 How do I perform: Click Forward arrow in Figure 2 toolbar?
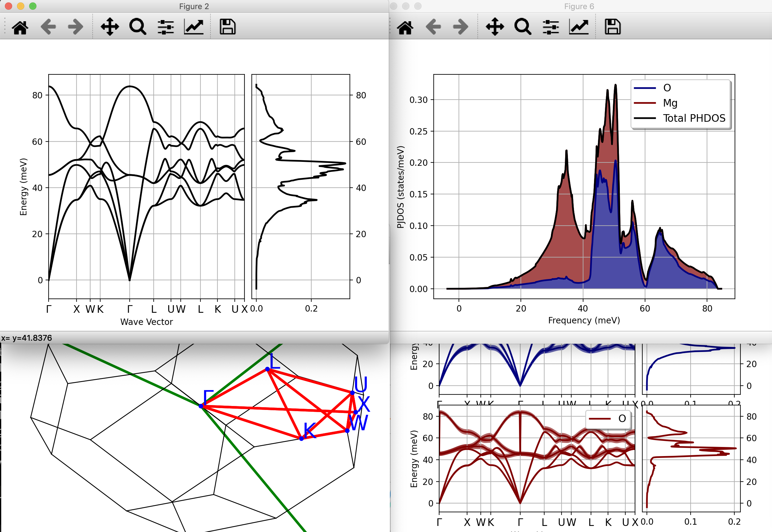click(x=76, y=27)
